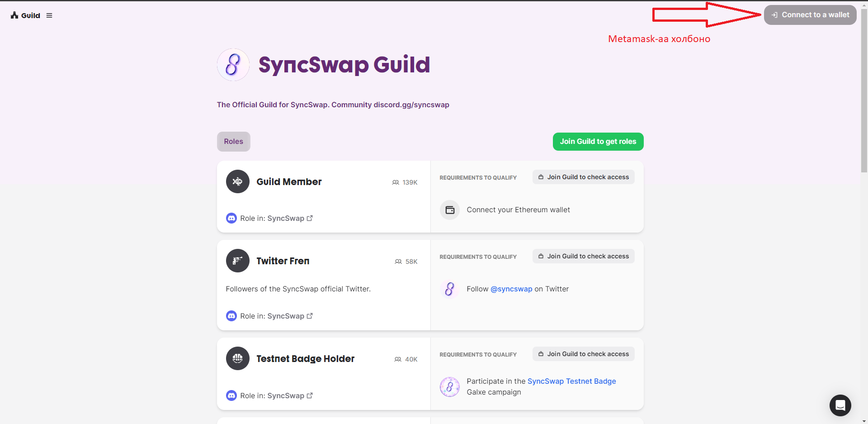868x424 pixels.
Task: Follow the @syncswap Twitter link
Action: pos(511,289)
